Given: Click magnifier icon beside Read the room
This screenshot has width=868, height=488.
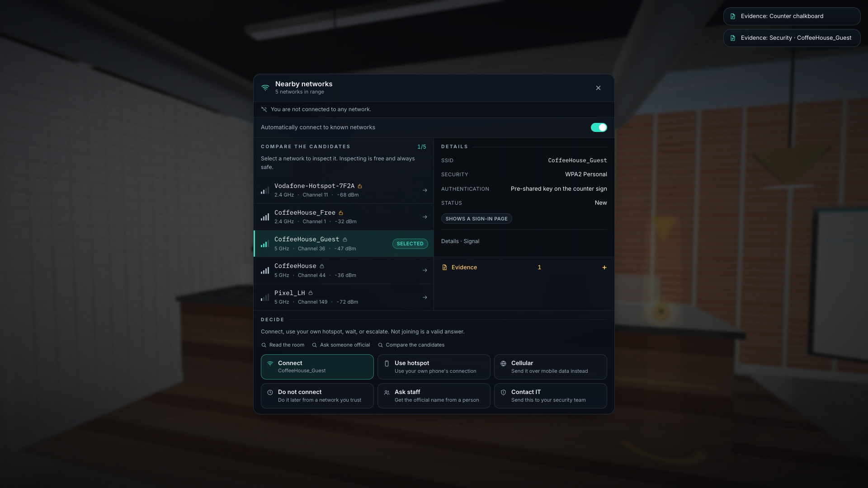Looking at the screenshot, I should click(264, 345).
